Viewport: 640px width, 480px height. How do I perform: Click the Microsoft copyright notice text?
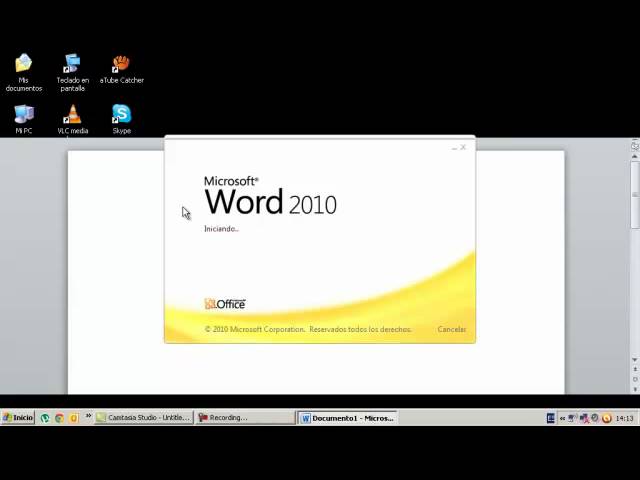click(x=308, y=329)
